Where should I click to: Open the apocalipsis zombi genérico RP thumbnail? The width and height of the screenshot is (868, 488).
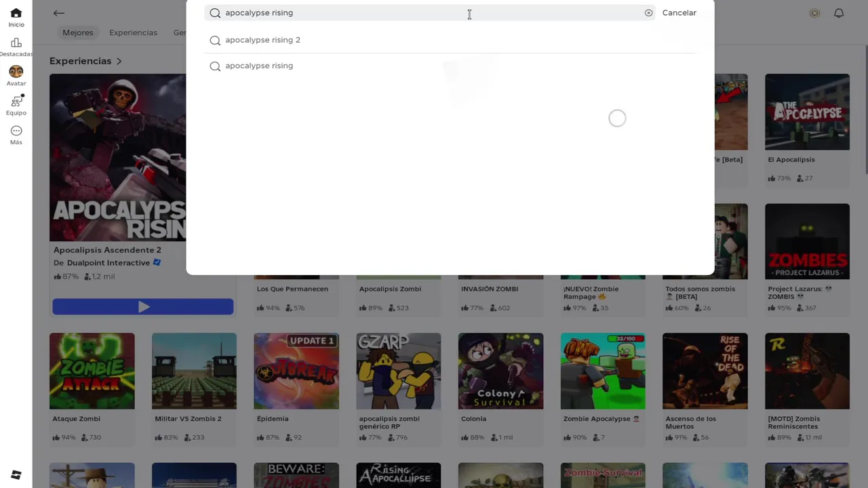(x=398, y=371)
